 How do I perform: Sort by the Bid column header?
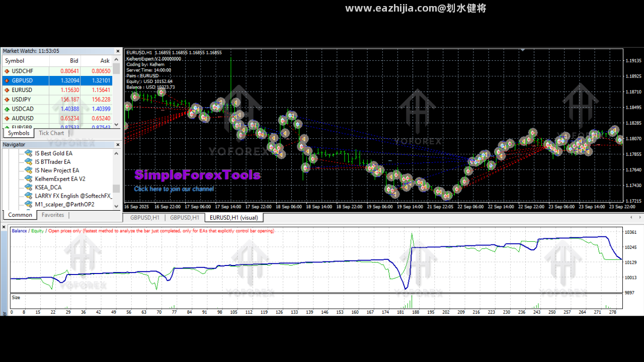(65, 61)
